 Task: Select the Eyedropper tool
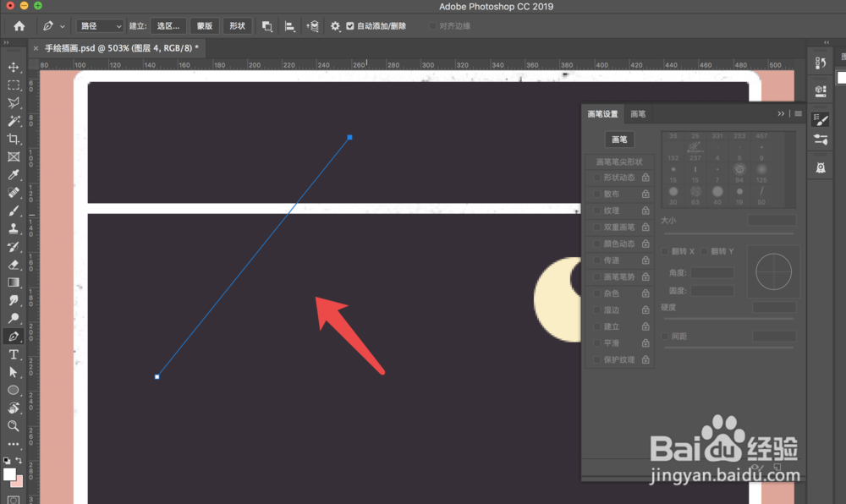click(x=14, y=175)
